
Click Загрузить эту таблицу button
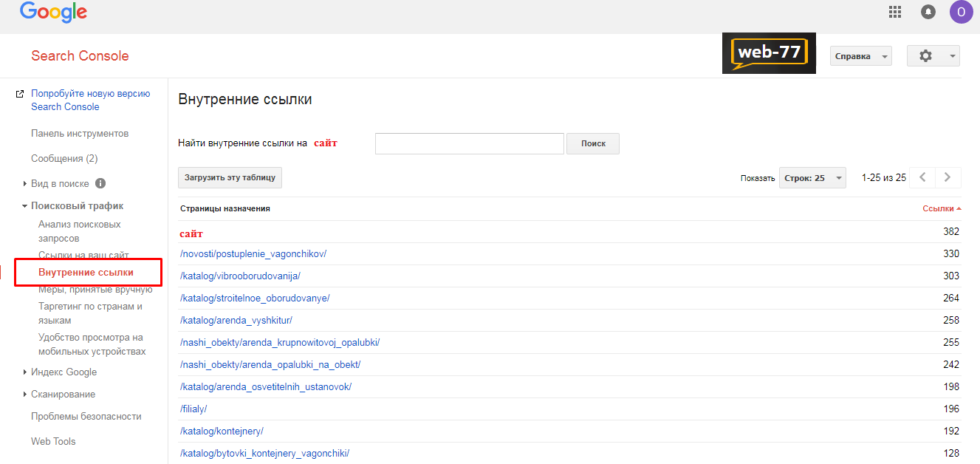coord(230,177)
